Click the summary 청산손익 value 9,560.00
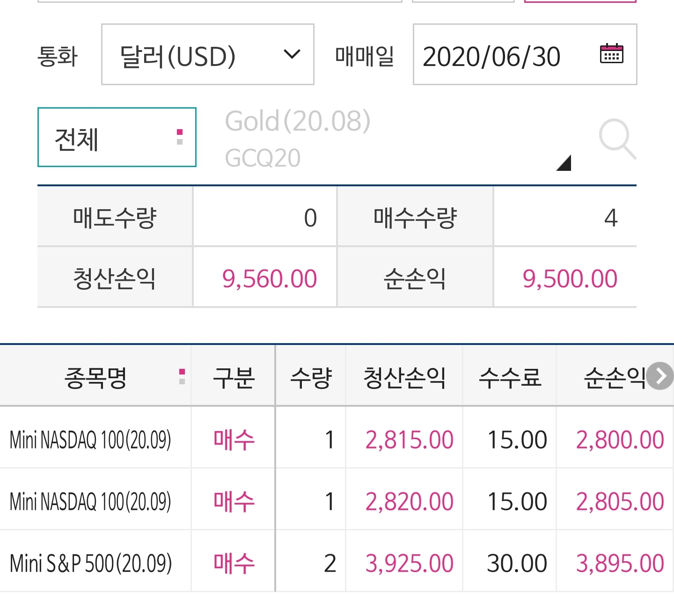Viewport: 674px width, 616px height. point(270,279)
